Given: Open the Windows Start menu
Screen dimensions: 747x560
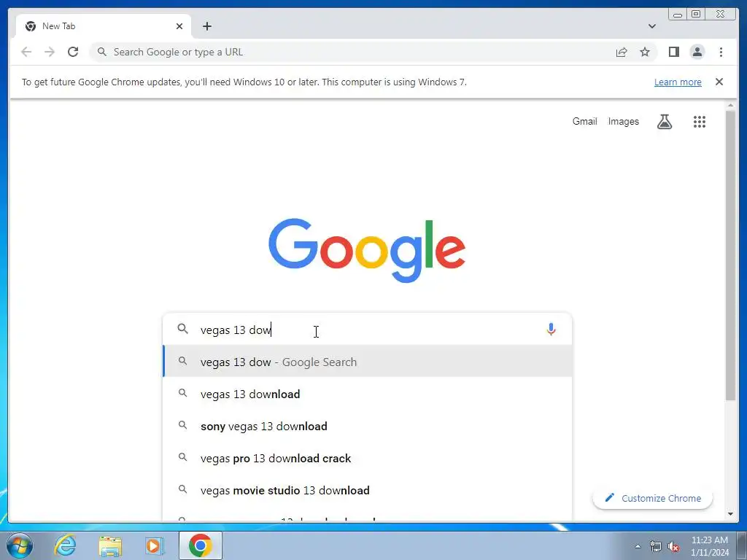Looking at the screenshot, I should tap(20, 545).
